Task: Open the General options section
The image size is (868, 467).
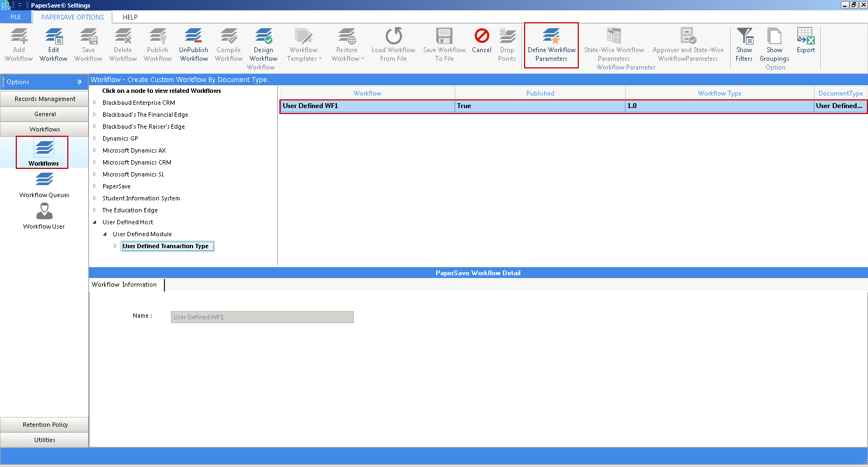Action: pos(44,114)
